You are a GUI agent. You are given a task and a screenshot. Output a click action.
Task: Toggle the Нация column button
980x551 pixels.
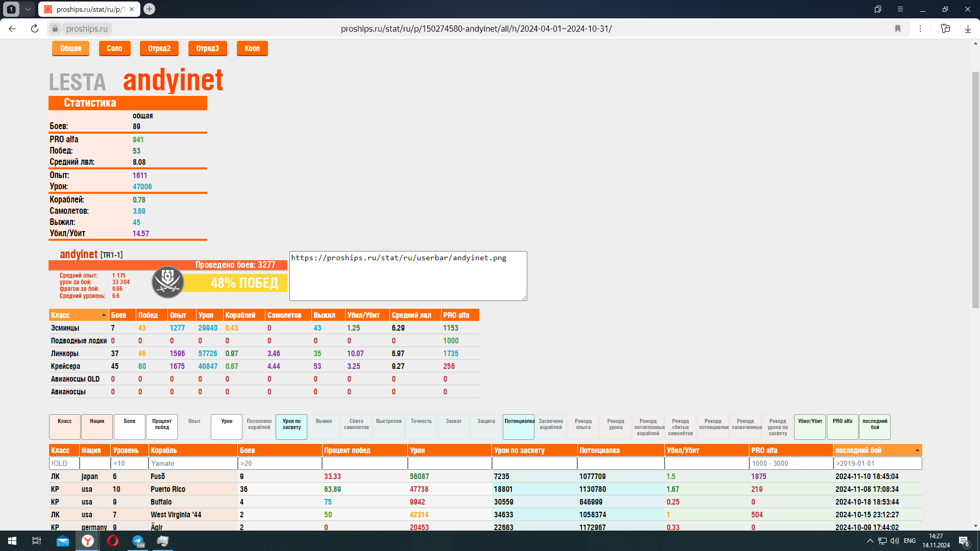point(97,427)
